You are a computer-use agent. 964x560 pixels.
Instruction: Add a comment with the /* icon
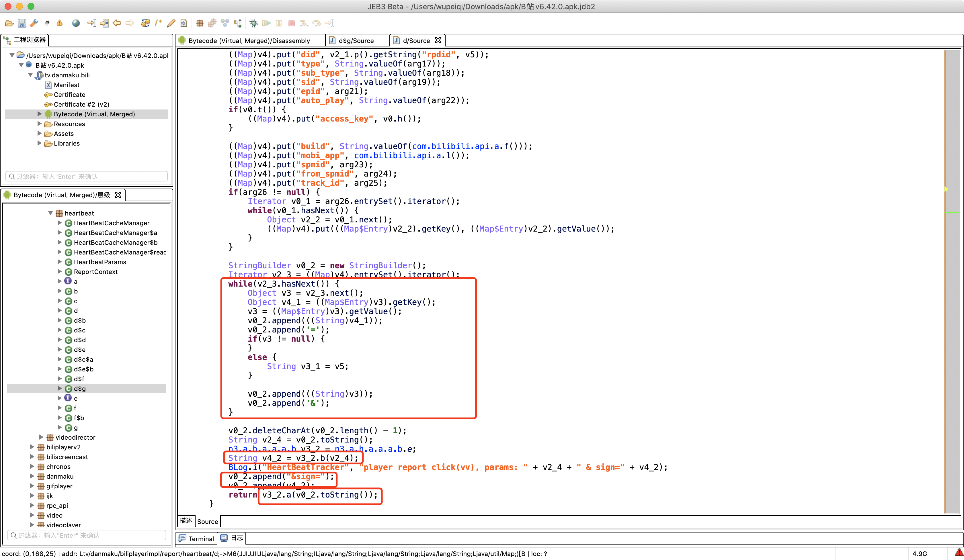(x=158, y=23)
